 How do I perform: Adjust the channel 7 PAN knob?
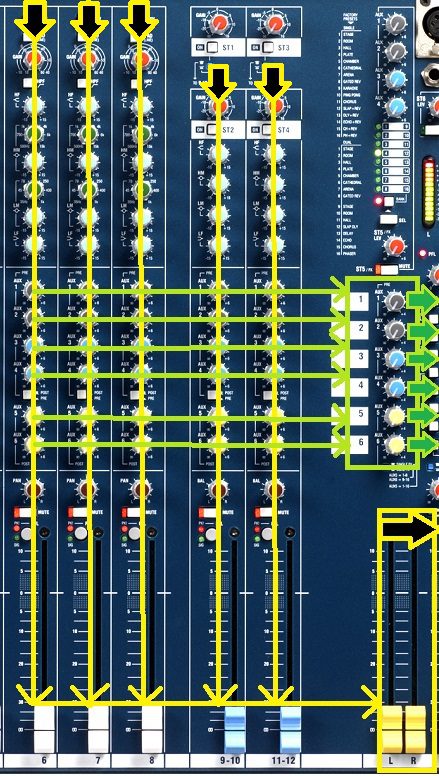[x=88, y=489]
